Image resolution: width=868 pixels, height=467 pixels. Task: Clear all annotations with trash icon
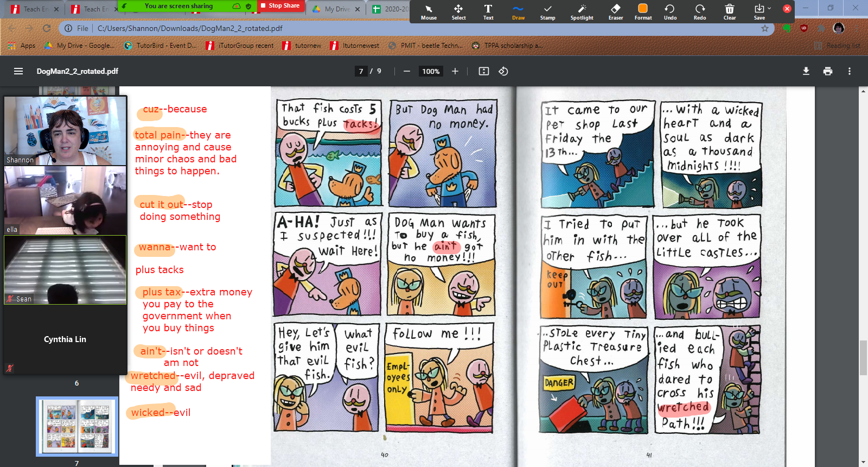coord(730,12)
